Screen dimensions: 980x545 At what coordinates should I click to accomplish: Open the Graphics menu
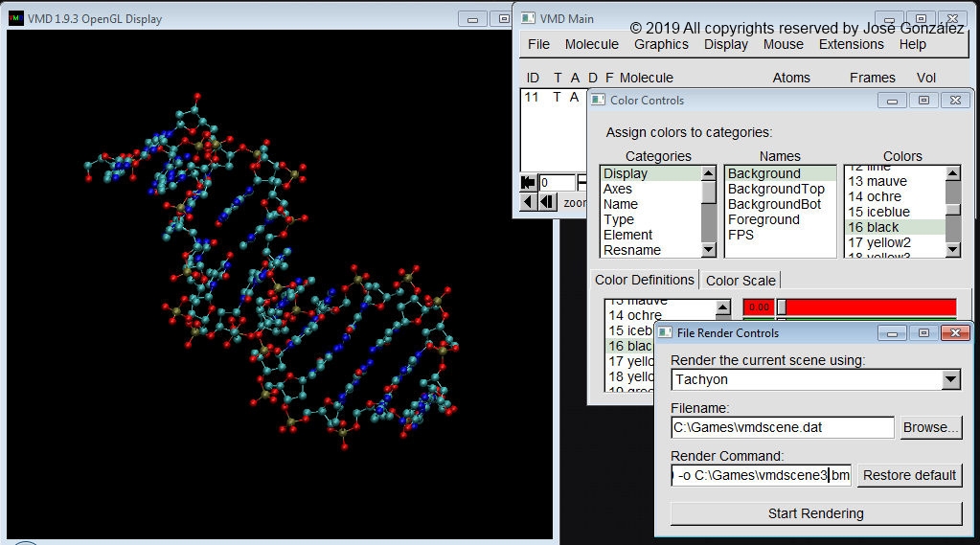tap(661, 44)
